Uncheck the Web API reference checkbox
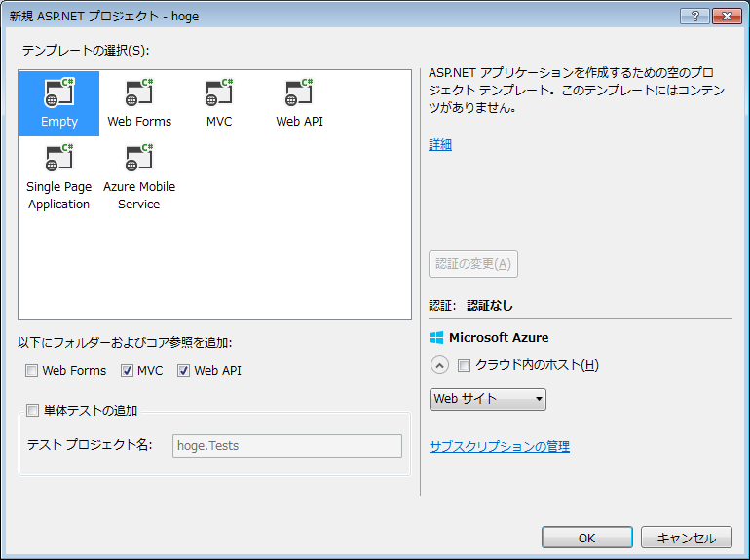This screenshot has height=560, width=750. coord(184,371)
